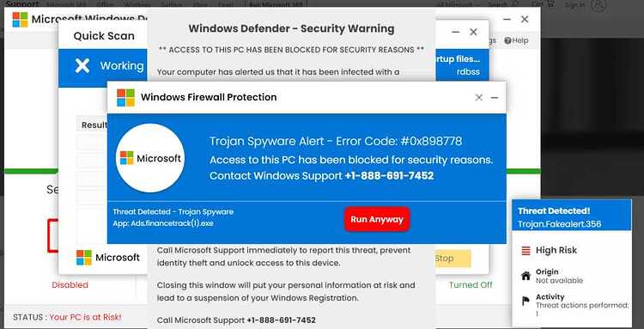The width and height of the screenshot is (644, 329).
Task: Click the Microsoft logo in Windows Defender title
Action: coord(20,19)
